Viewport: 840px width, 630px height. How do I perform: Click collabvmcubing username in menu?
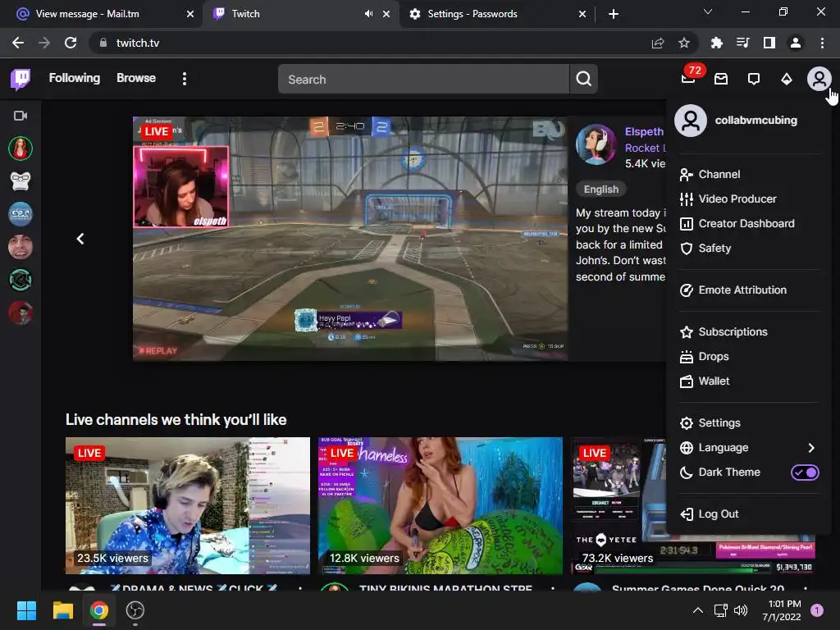756,121
